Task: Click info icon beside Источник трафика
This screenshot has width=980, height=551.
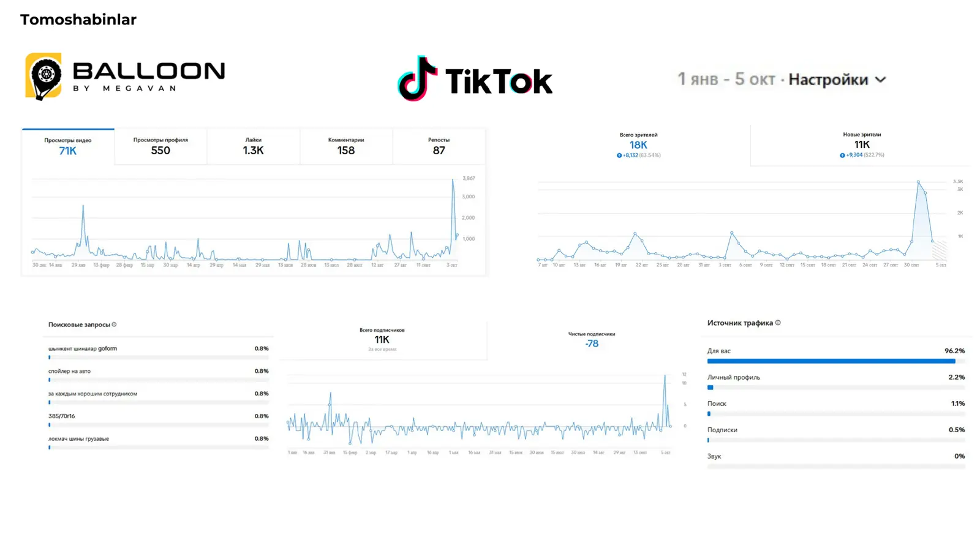Action: click(x=778, y=323)
